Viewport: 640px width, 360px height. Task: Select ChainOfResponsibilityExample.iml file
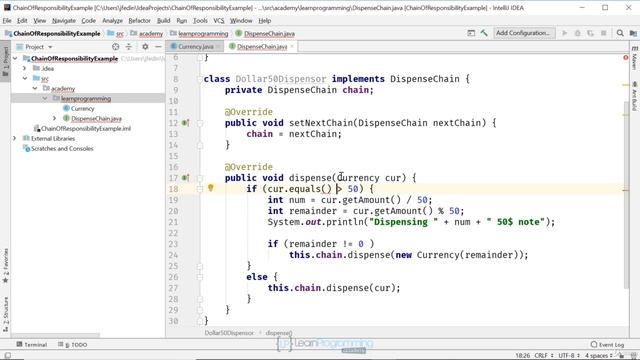tap(86, 129)
